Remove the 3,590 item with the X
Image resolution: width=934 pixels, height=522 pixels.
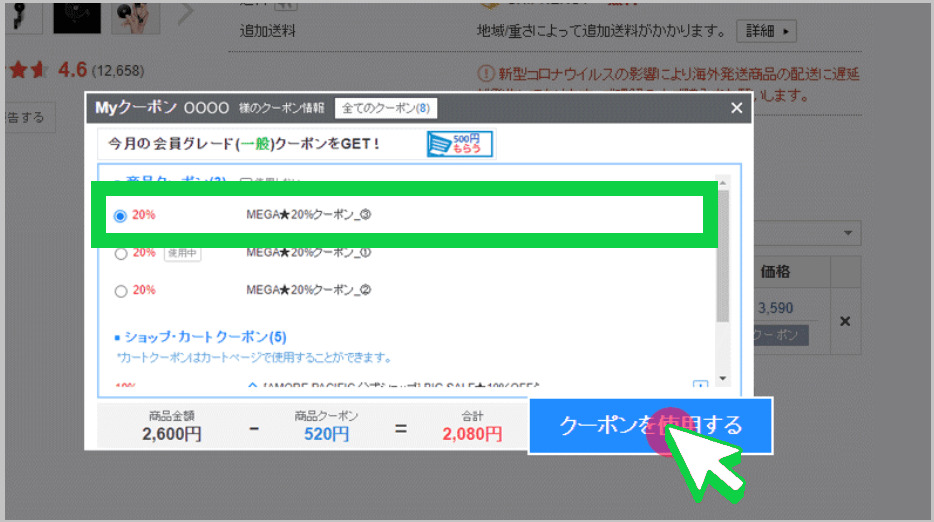coord(845,321)
